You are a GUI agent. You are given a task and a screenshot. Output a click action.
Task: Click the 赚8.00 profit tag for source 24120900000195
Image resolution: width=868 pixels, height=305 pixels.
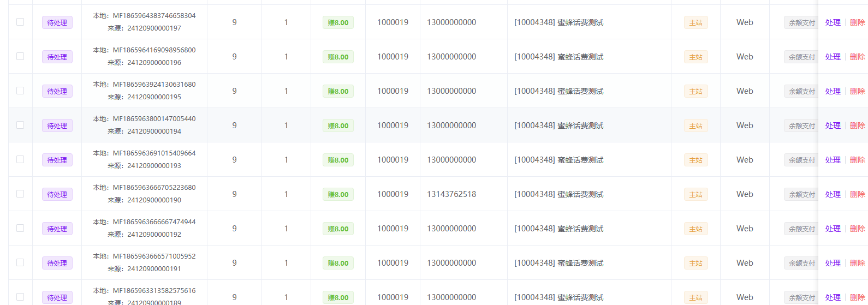[338, 91]
